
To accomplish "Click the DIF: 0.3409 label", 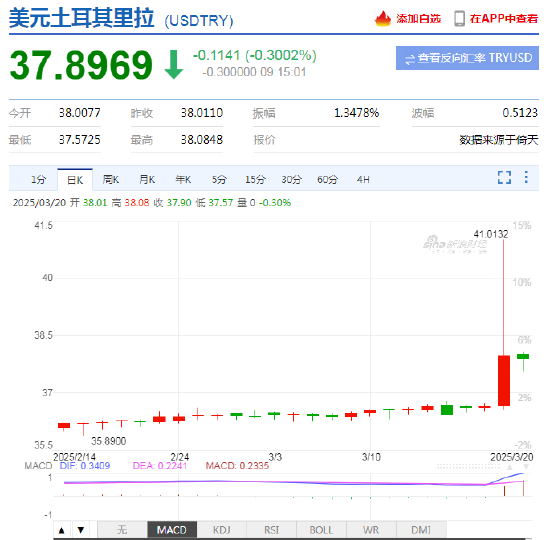I will pyautogui.click(x=85, y=466).
